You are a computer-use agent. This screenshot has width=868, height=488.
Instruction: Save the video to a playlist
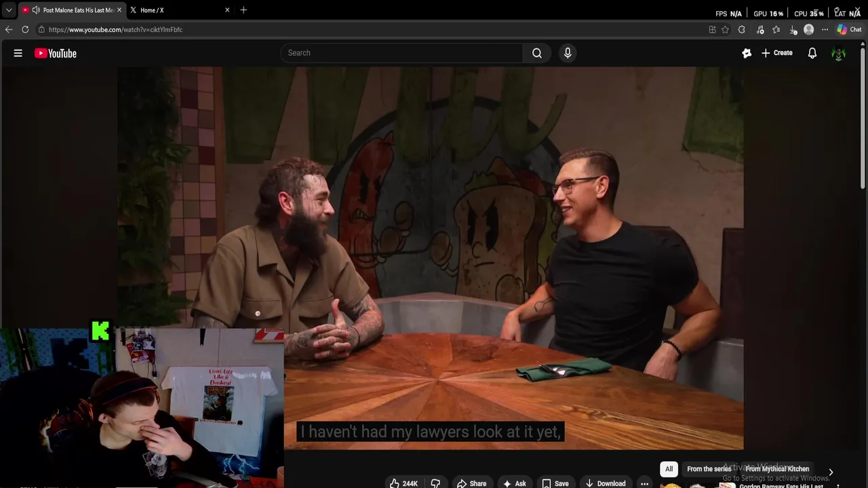click(555, 483)
